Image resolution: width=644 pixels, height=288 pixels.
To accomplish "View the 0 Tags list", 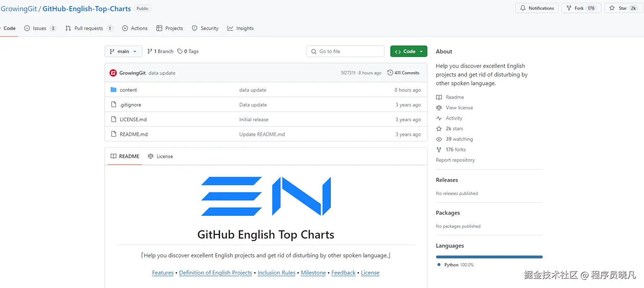I will [x=188, y=51].
